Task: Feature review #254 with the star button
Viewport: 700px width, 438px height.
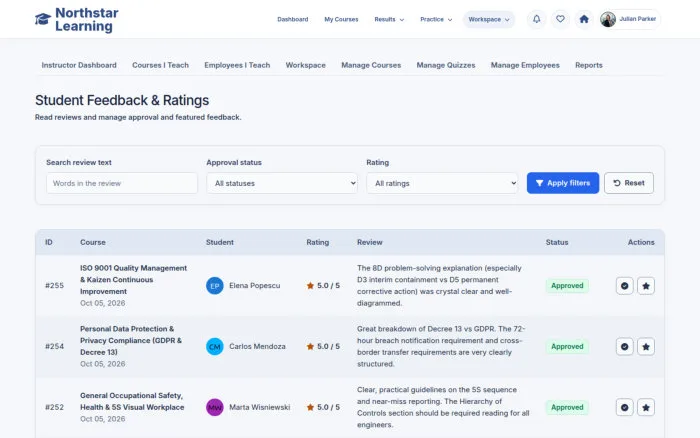Action: 646,346
